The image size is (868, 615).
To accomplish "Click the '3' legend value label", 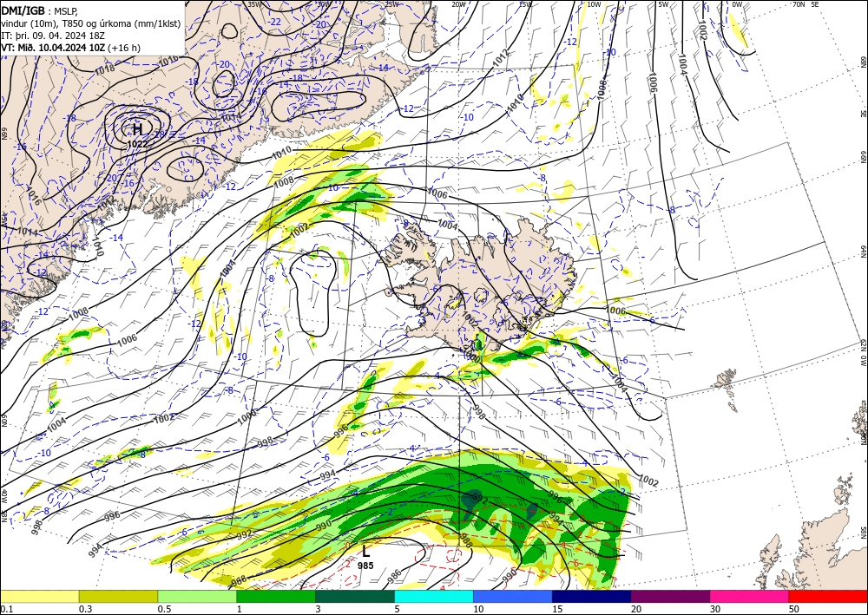I will pos(318,609).
